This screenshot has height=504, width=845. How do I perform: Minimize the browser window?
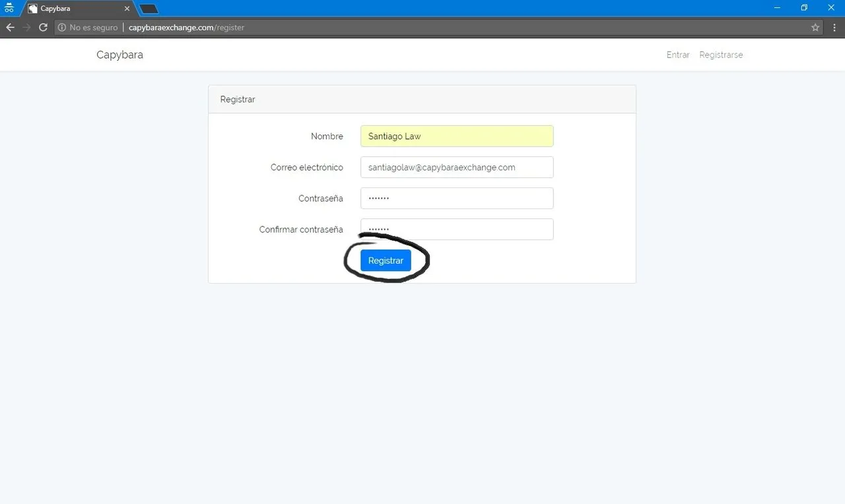778,8
